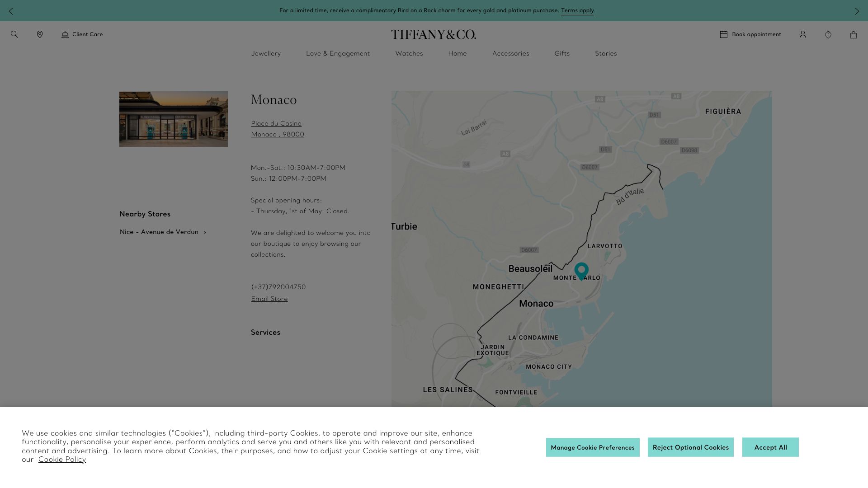Click Manage Cookie Preferences button

pos(593,447)
